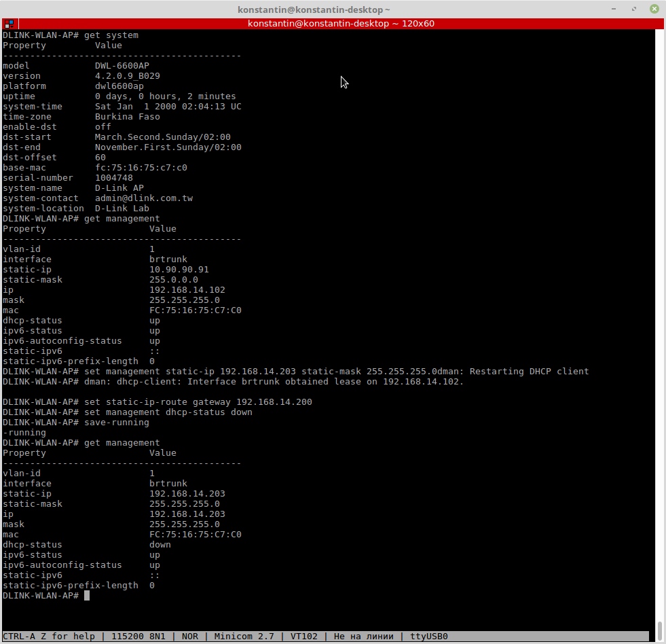The height and width of the screenshot is (644, 666).
Task: Click the terminal group icon in red titlebar
Action: (x=9, y=23)
